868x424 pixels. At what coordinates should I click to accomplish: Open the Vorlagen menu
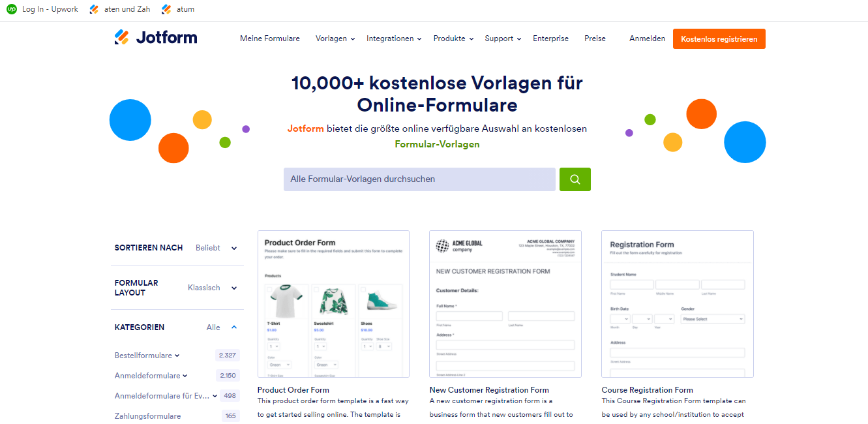pyautogui.click(x=335, y=38)
